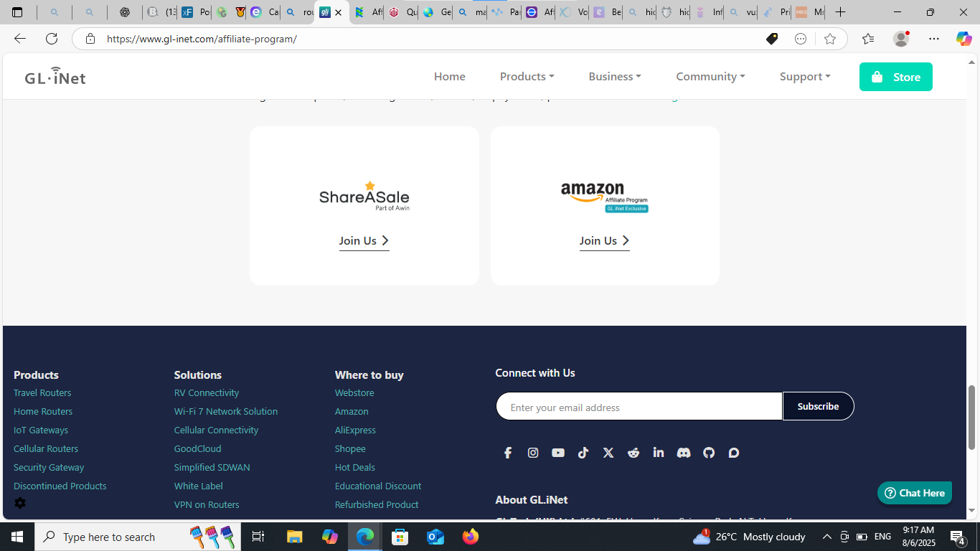980x551 pixels.
Task: Open Travel Routers footer link
Action: (x=42, y=392)
